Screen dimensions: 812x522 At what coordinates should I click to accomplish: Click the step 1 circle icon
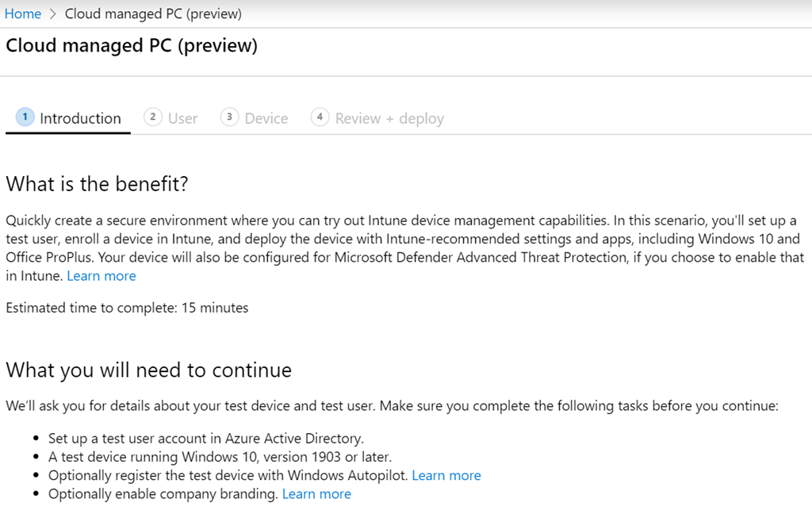click(25, 117)
